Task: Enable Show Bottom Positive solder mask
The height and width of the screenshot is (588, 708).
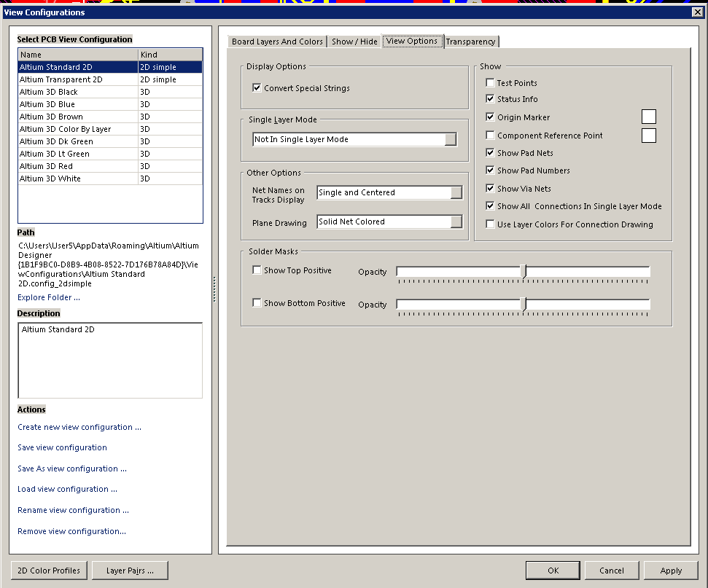Action: coord(257,303)
